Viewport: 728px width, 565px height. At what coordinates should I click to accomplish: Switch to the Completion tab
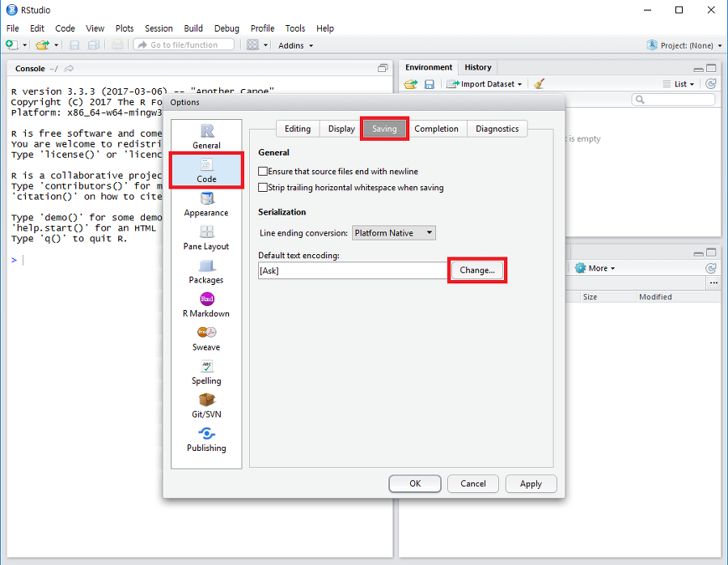(x=437, y=129)
